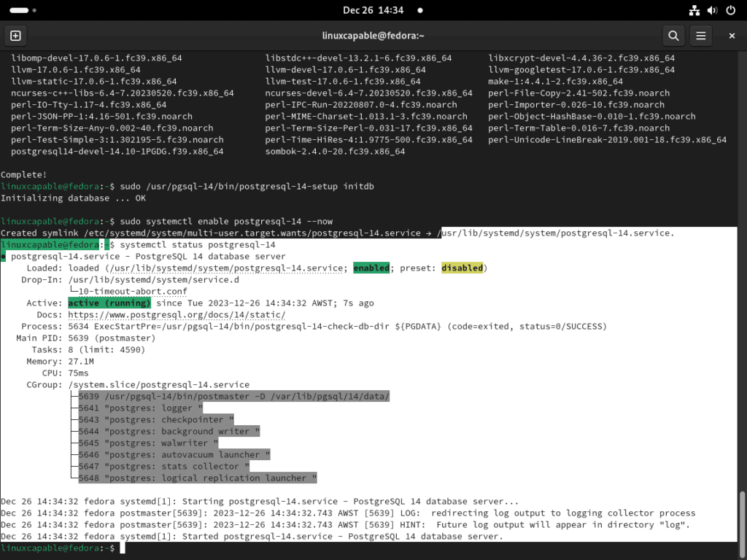This screenshot has height=560, width=747.
Task: Click the workspace dots indicator top-left
Action: click(18, 10)
